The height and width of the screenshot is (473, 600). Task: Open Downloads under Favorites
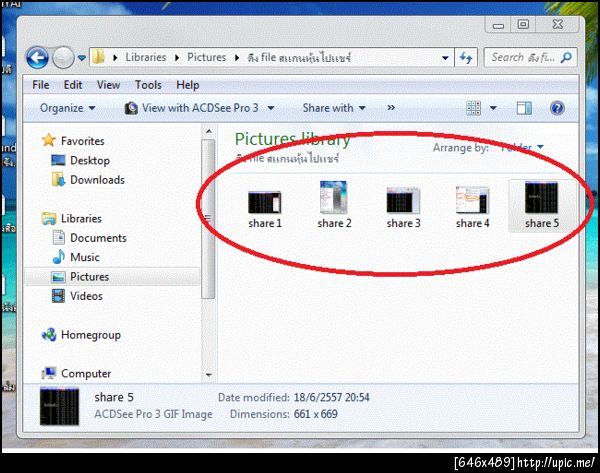coord(98,180)
